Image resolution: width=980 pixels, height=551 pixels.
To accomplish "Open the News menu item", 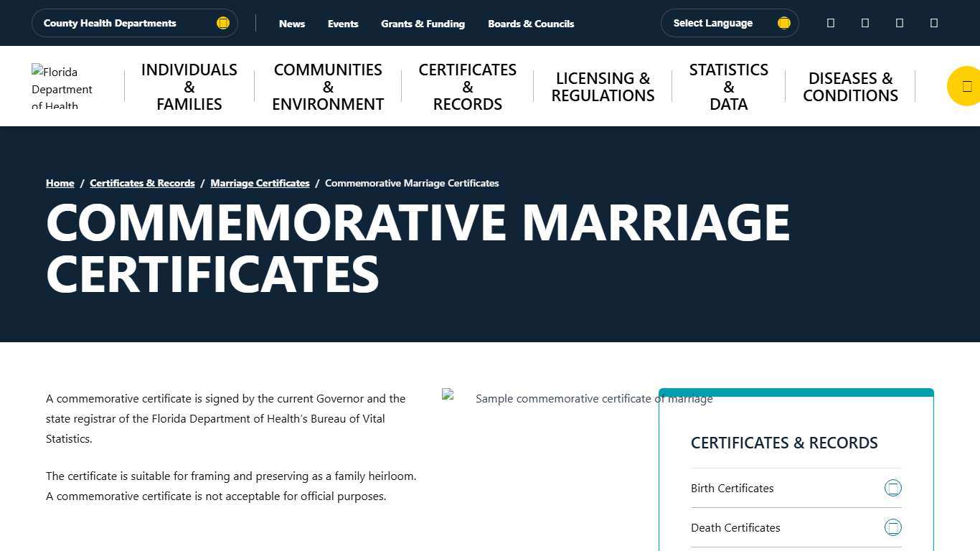I will [292, 23].
